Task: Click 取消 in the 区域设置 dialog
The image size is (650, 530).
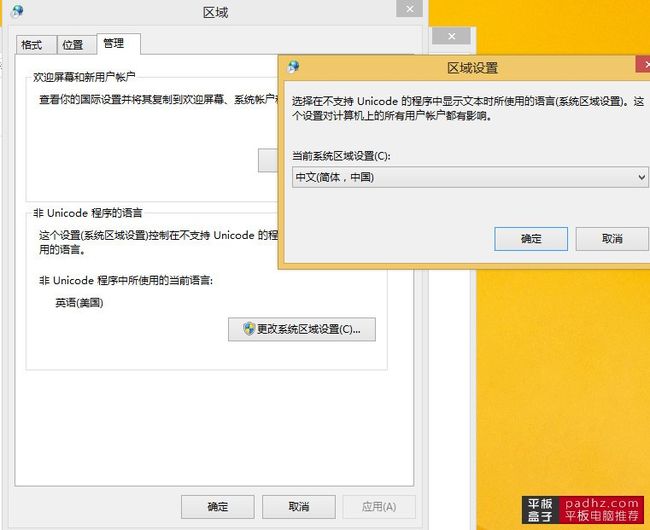Action: pyautogui.click(x=612, y=239)
